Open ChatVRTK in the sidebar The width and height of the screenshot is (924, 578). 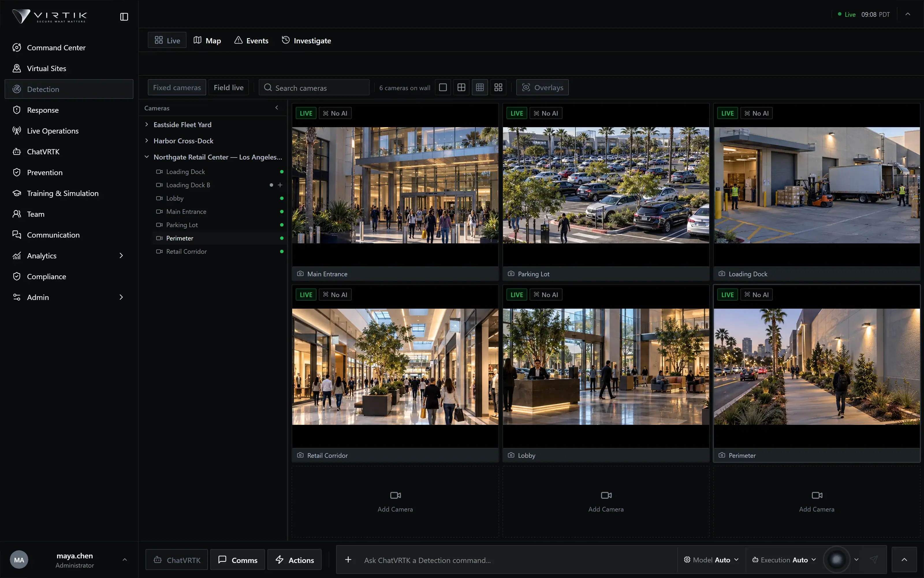click(69, 152)
